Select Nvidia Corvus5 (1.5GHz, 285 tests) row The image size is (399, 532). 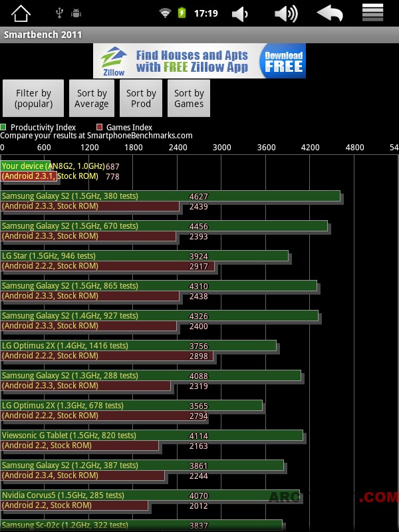click(x=150, y=500)
